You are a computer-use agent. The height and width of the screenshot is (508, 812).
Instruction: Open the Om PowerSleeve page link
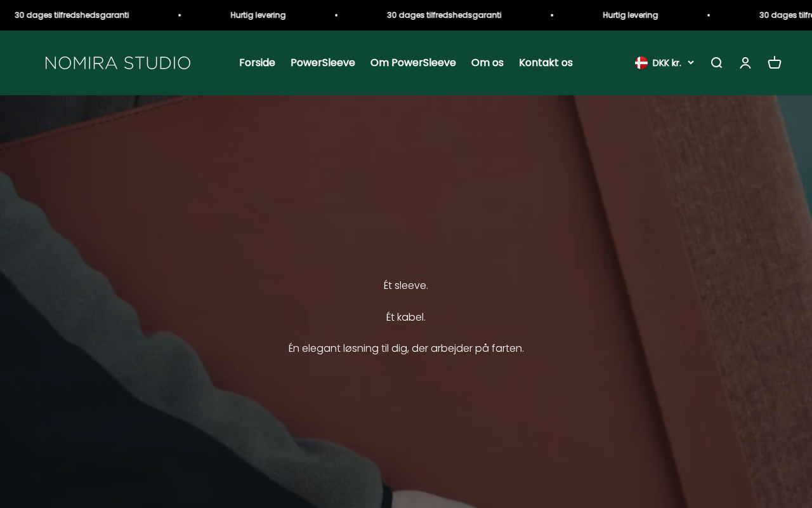(x=413, y=63)
